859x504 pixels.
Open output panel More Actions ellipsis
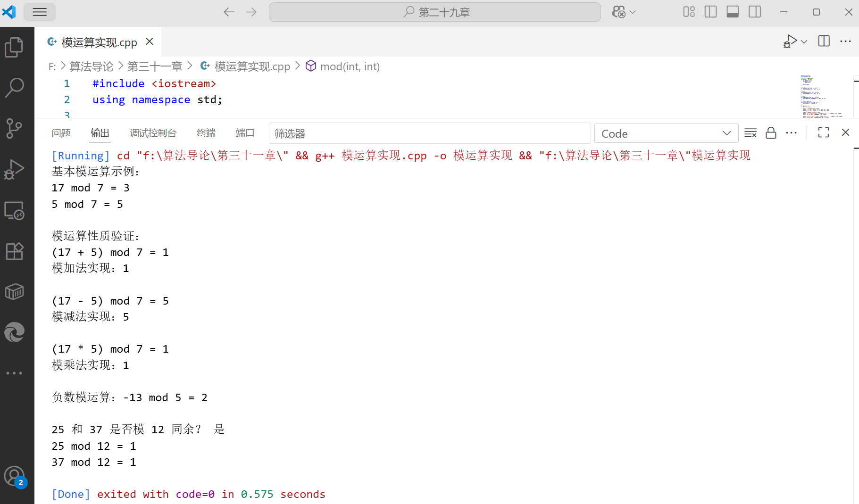[x=792, y=133]
